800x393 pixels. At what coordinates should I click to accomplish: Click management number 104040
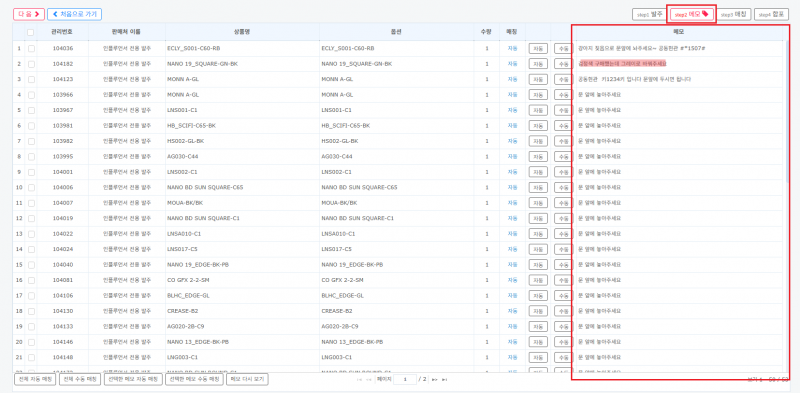pyautogui.click(x=62, y=264)
